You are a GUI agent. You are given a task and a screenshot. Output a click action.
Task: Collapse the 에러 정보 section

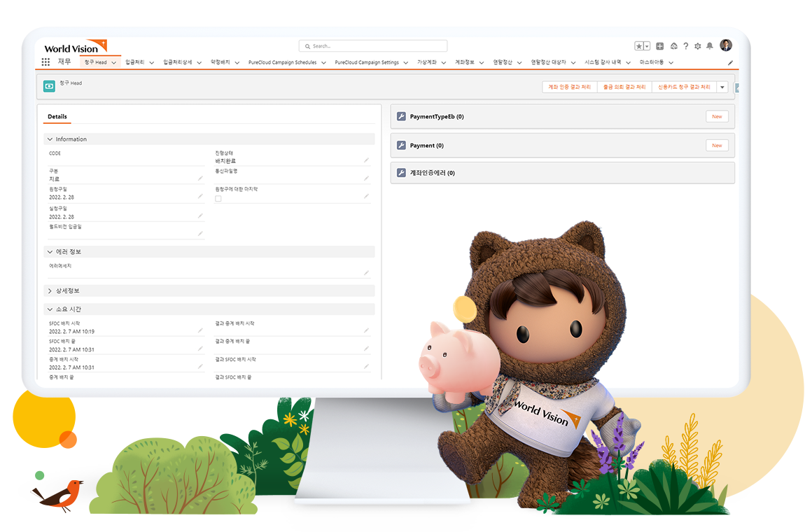pyautogui.click(x=50, y=251)
